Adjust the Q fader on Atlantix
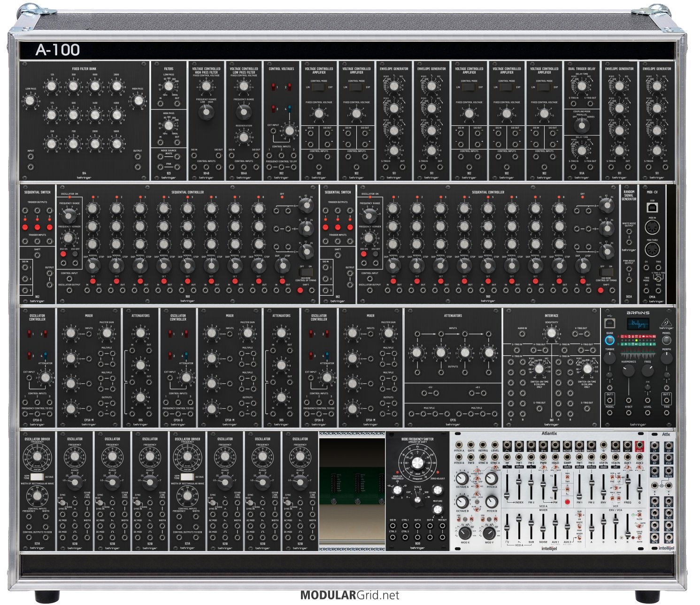The image size is (700, 605). (639, 490)
